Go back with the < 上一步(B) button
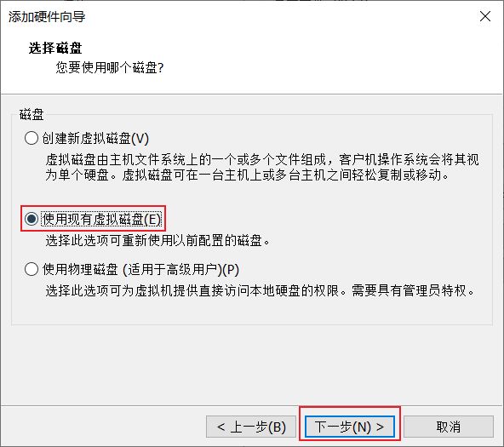Viewport: 504px width, 447px height. (x=251, y=427)
